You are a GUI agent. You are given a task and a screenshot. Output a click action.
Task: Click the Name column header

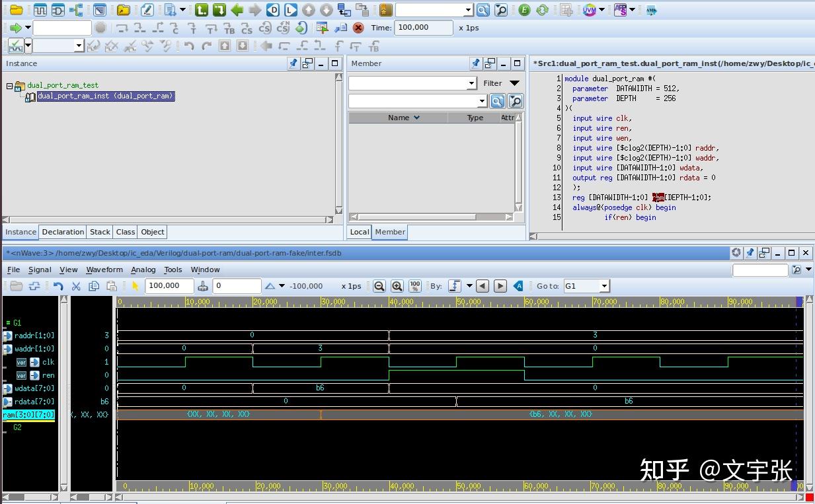(399, 118)
